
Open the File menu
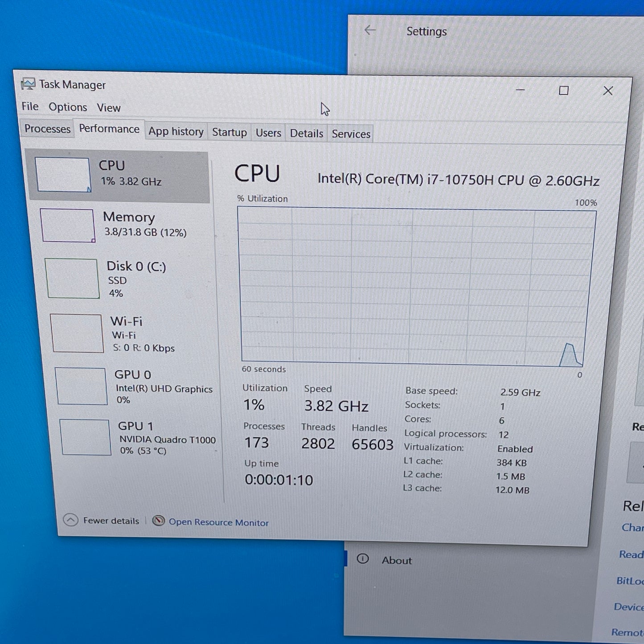coord(29,107)
